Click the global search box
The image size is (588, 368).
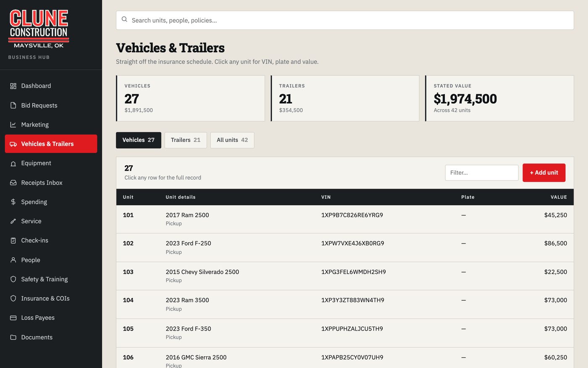(345, 20)
